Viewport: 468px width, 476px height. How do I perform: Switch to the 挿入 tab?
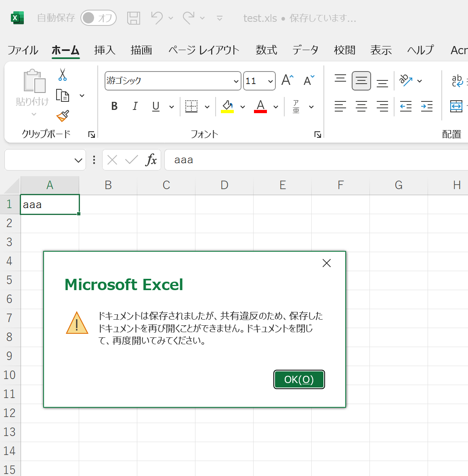coord(105,50)
